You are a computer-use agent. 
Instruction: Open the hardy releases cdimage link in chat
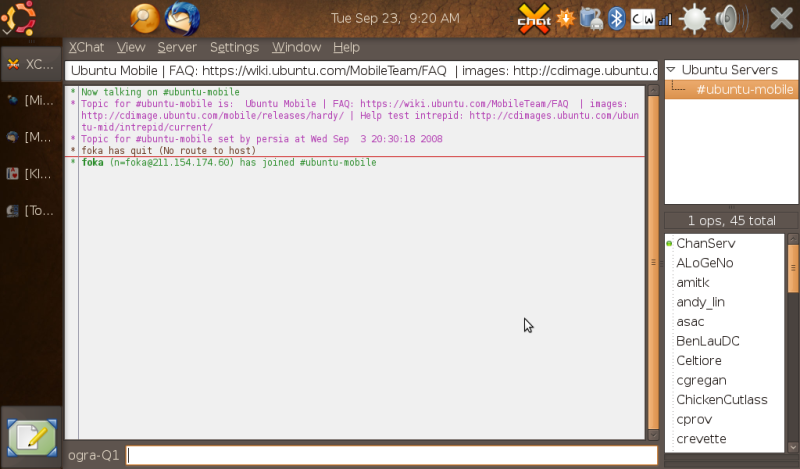(213, 115)
